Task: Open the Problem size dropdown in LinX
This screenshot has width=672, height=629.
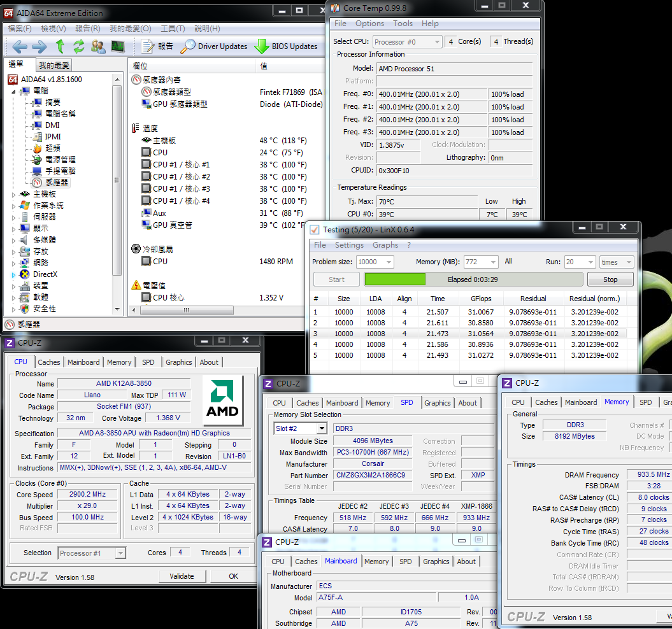Action: [375, 262]
